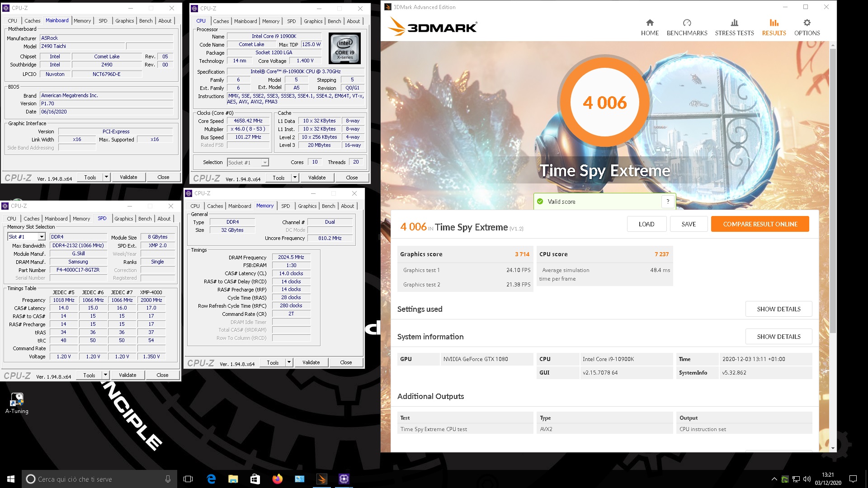Click the 4 006 score circle

pyautogui.click(x=604, y=103)
